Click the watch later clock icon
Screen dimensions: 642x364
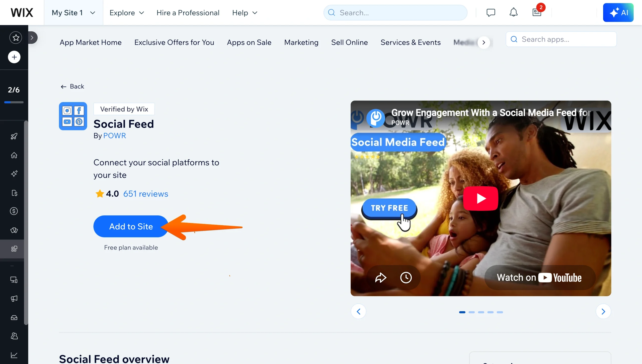click(406, 277)
